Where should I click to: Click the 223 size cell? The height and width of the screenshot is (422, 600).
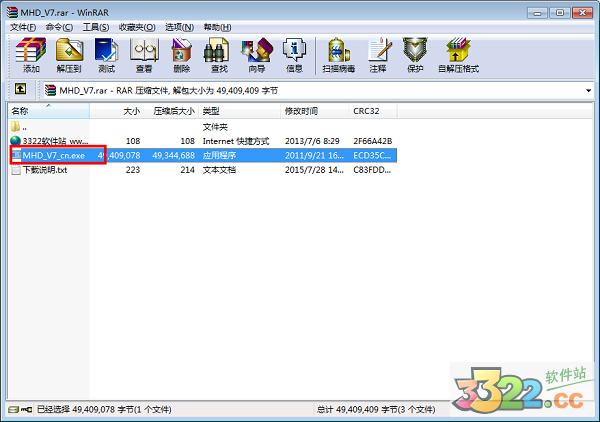[133, 170]
